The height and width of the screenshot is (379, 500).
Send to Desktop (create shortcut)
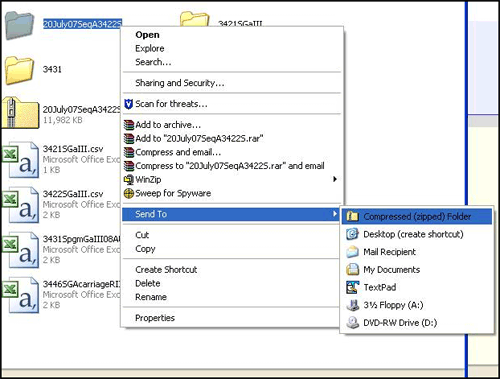click(417, 234)
